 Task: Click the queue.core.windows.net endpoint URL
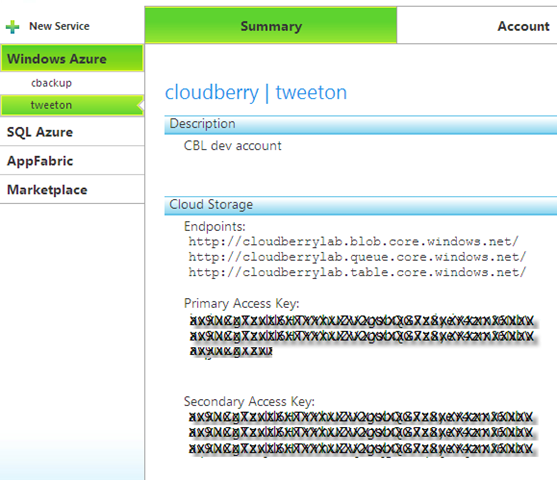click(x=357, y=257)
